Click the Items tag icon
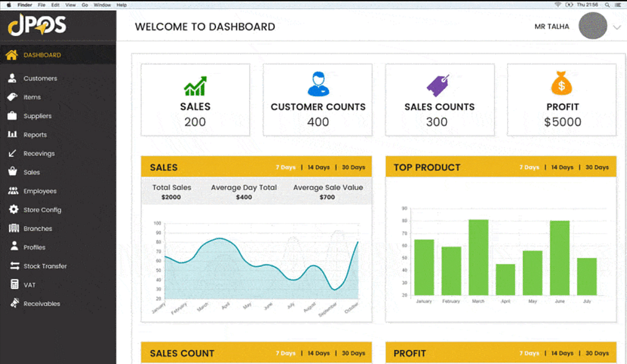Screen dimensions: 627x364 coord(12,97)
